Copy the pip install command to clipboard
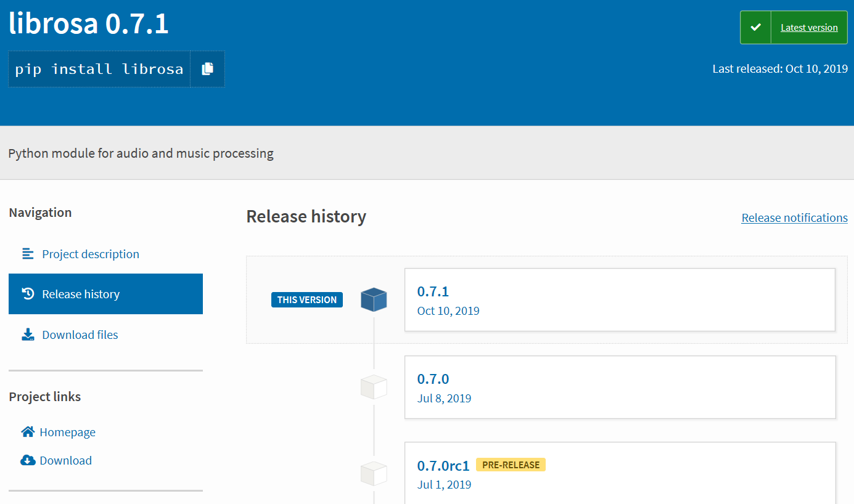Image resolution: width=854 pixels, height=504 pixels. [208, 69]
